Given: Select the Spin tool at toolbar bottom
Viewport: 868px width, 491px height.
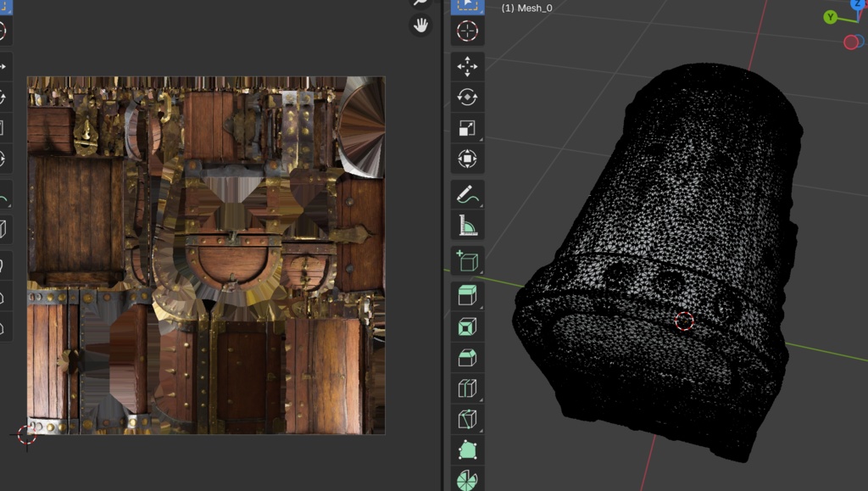Looking at the screenshot, I should (x=467, y=479).
